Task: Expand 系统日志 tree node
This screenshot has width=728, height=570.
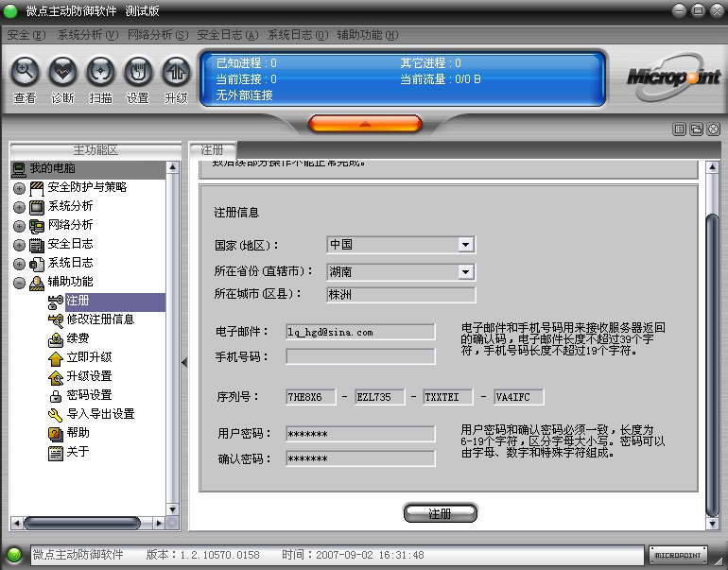Action: click(19, 264)
